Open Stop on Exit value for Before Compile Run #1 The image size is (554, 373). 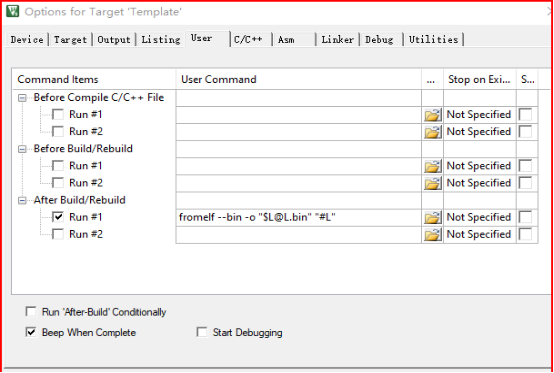coord(479,115)
